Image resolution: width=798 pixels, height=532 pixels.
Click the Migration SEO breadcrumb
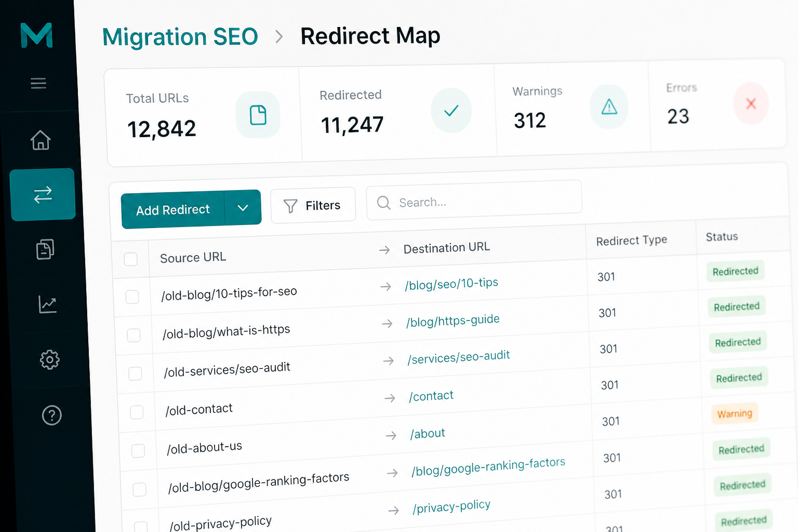pos(180,37)
